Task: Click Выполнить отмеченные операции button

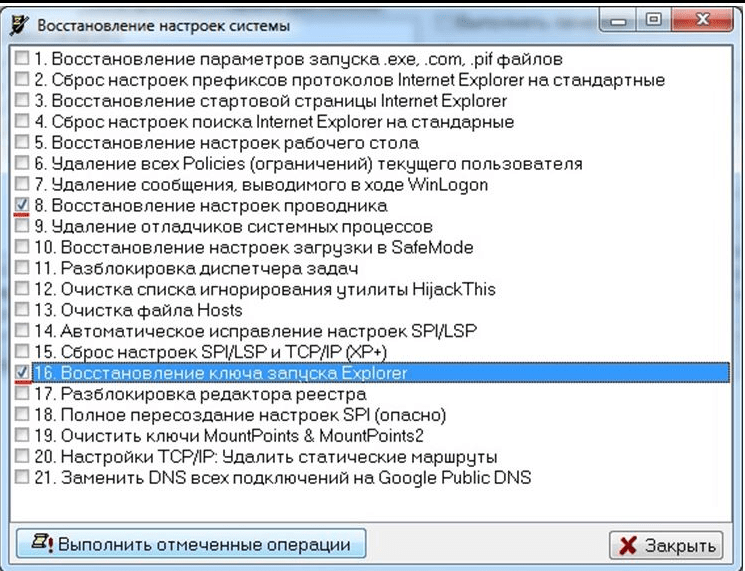Action: [191, 543]
